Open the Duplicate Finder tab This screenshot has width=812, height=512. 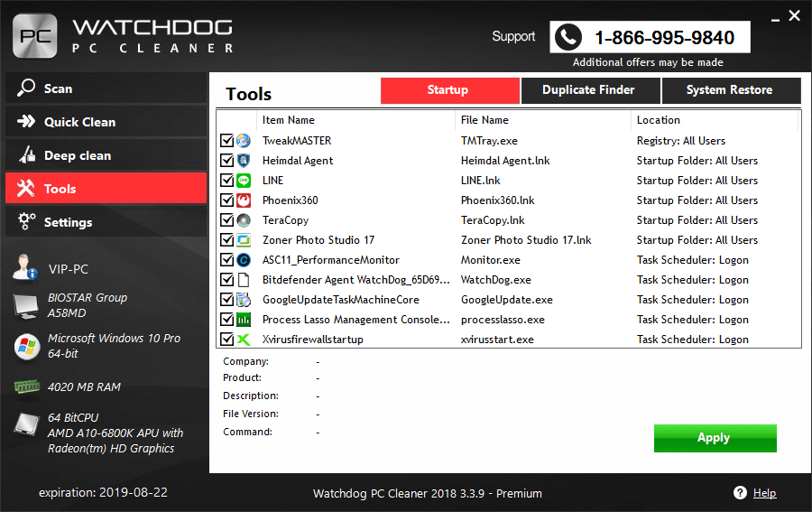pyautogui.click(x=591, y=90)
